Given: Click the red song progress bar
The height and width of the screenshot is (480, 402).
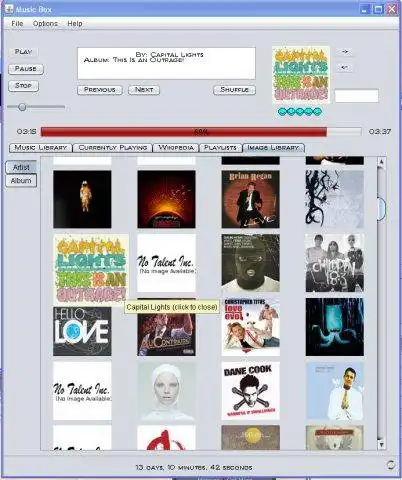Looking at the screenshot, I should [201, 132].
